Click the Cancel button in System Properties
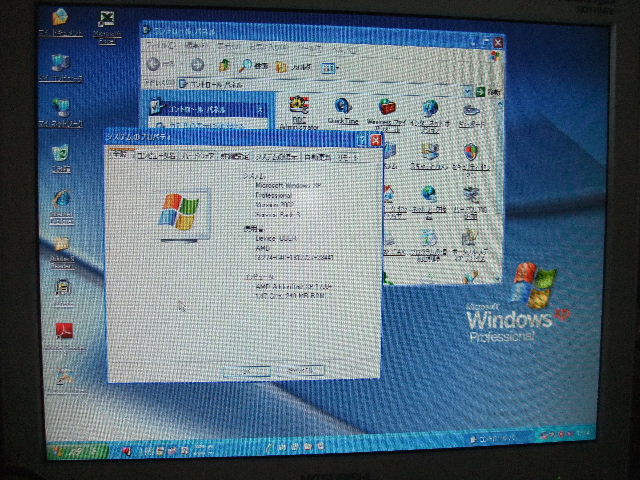This screenshot has height=480, width=640. [299, 371]
